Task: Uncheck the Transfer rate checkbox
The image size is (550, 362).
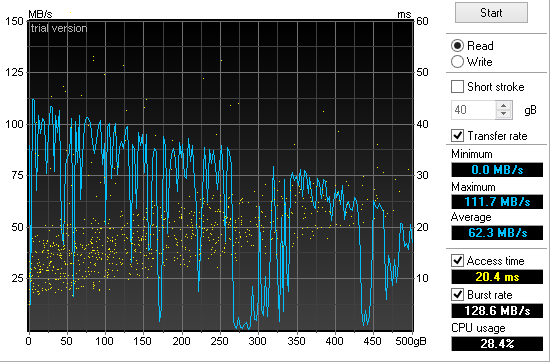Action: tap(457, 135)
